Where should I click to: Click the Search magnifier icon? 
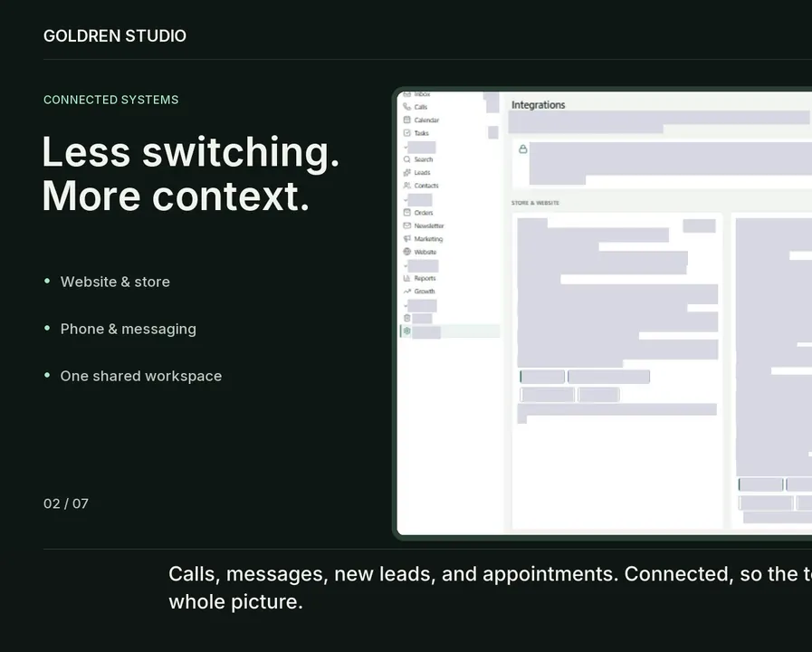(407, 159)
